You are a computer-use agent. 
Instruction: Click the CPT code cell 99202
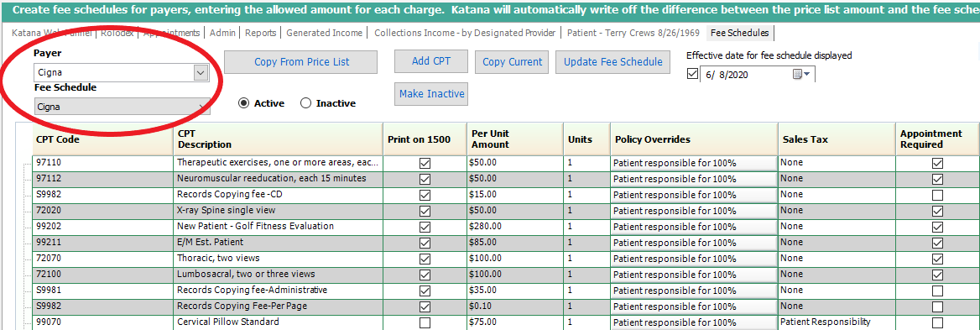tap(102, 226)
